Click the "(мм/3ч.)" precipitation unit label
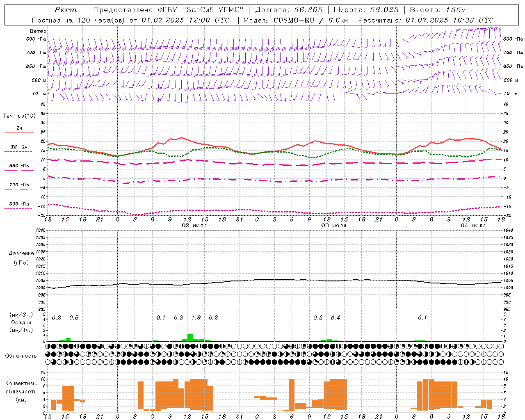 pos(21,315)
